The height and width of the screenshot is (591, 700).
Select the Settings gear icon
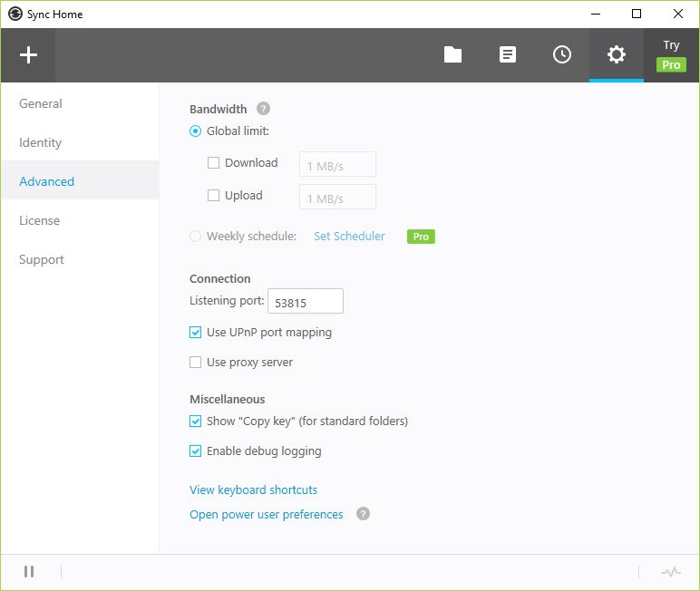617,55
